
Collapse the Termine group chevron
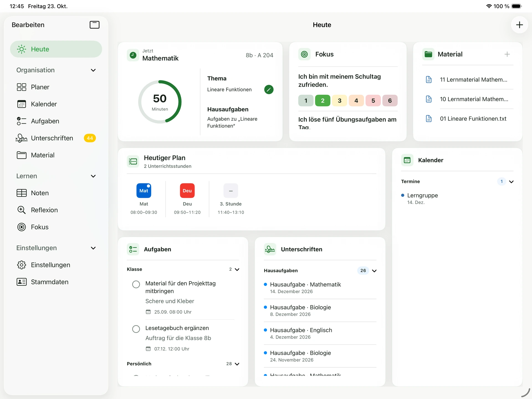click(x=511, y=182)
